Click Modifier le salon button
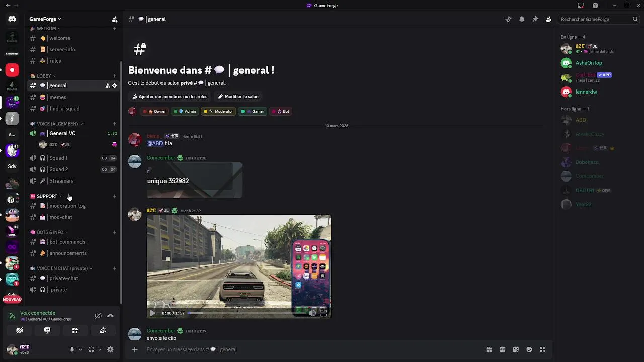This screenshot has width=644, height=362. pos(238,96)
